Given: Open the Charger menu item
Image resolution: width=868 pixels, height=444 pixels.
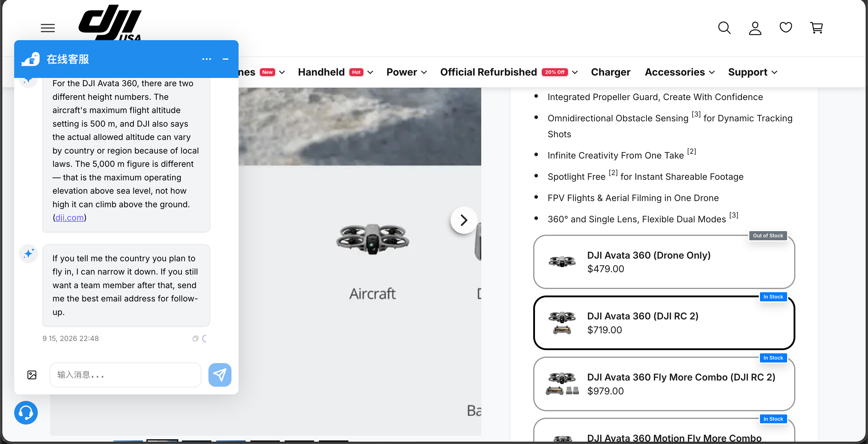Looking at the screenshot, I should coord(611,72).
